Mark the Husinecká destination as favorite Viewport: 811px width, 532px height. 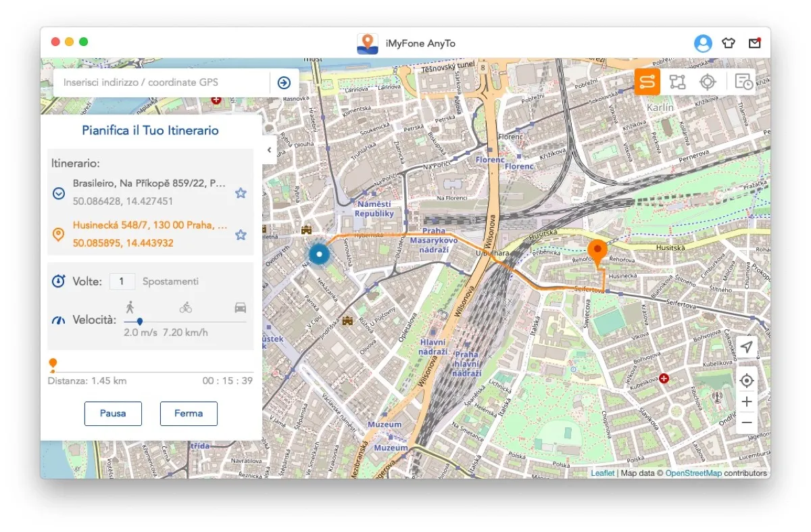(x=241, y=235)
